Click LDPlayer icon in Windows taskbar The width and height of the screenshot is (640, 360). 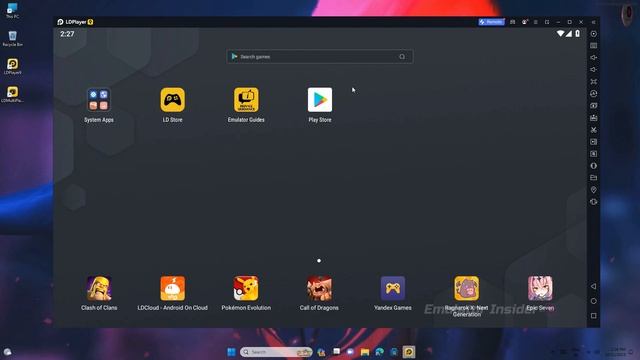(x=409, y=352)
